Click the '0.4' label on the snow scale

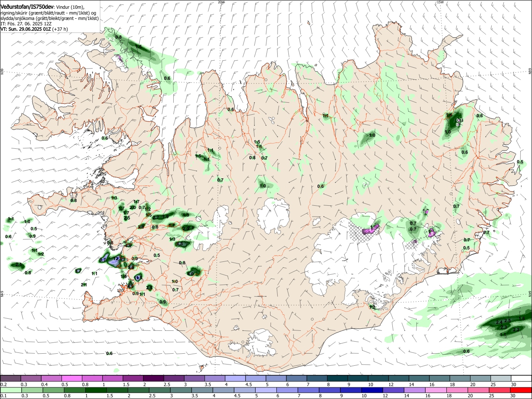pos(44,384)
